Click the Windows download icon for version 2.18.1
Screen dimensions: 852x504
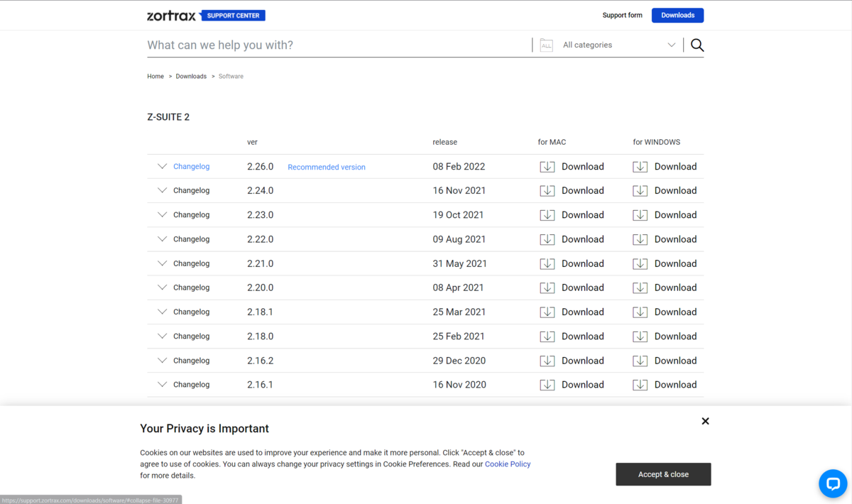(640, 312)
